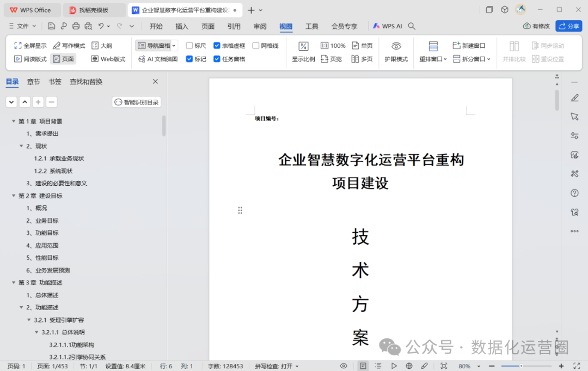
Task: Click the 有修改 status button
Action: [536, 26]
